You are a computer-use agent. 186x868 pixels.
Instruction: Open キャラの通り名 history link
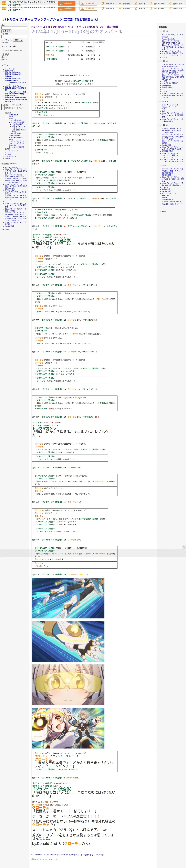point(167,199)
